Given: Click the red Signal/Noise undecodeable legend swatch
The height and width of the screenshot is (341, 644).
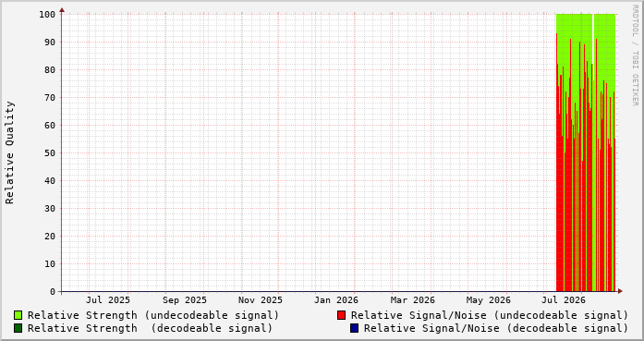Looking at the screenshot, I should click(341, 315).
